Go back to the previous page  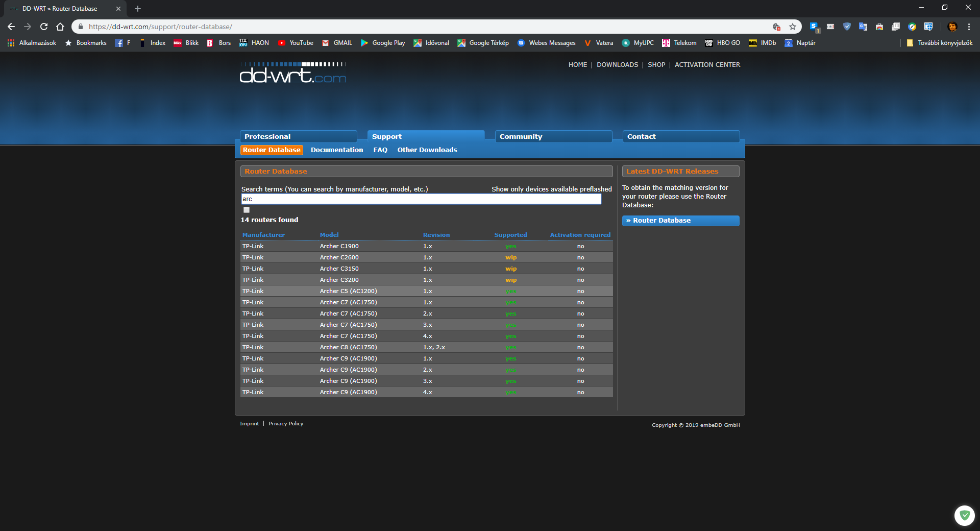[11, 27]
